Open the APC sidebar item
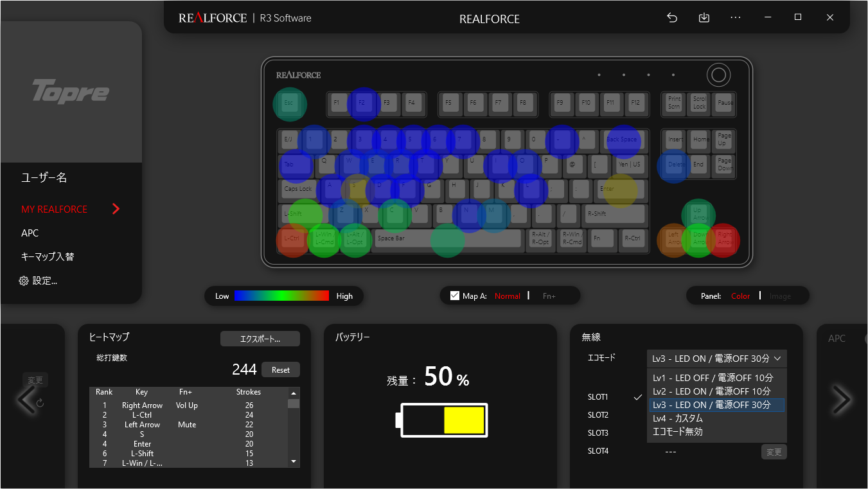Viewport: 868px width, 489px height. pos(30,233)
